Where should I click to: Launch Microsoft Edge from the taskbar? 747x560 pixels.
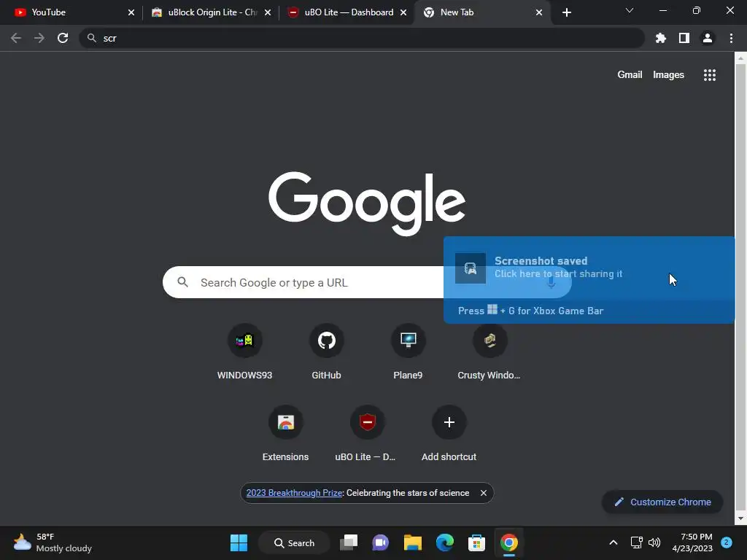444,542
